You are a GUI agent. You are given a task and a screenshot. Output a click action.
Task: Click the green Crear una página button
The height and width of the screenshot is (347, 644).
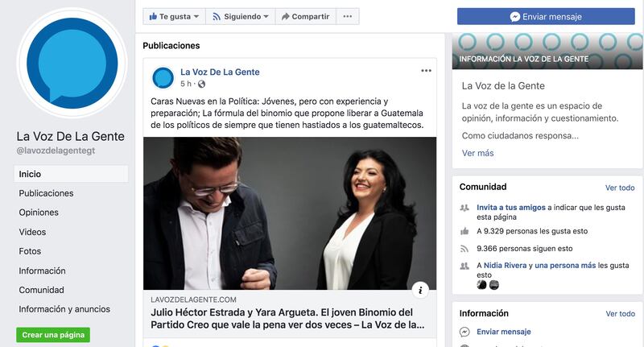tap(53, 335)
